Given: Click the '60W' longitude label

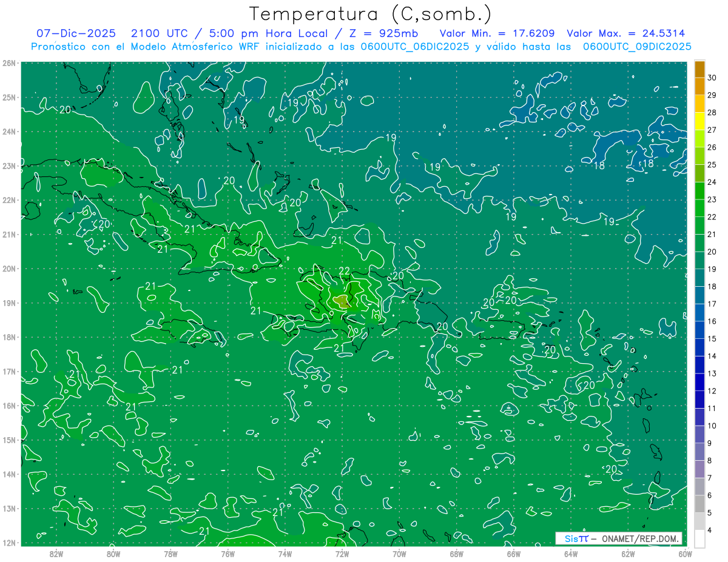Looking at the screenshot, I should point(684,554).
